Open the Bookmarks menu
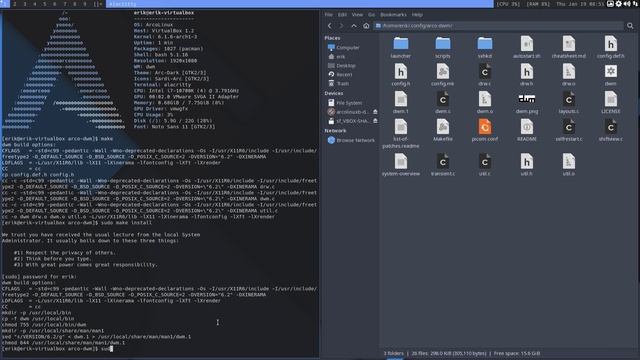Viewport: 640px width, 360px height. tap(393, 15)
